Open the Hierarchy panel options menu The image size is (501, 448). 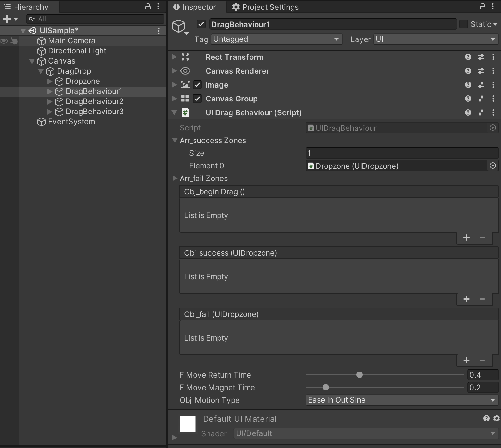pyautogui.click(x=158, y=6)
